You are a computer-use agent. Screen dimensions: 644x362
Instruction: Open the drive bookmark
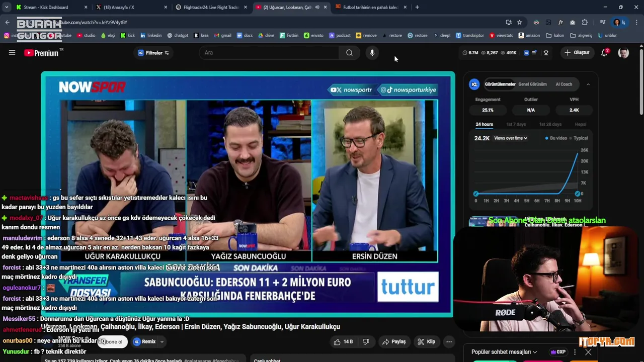(x=266, y=36)
